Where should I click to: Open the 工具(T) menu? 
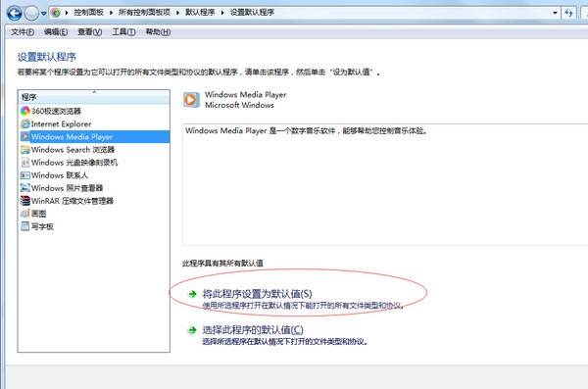pos(123,32)
